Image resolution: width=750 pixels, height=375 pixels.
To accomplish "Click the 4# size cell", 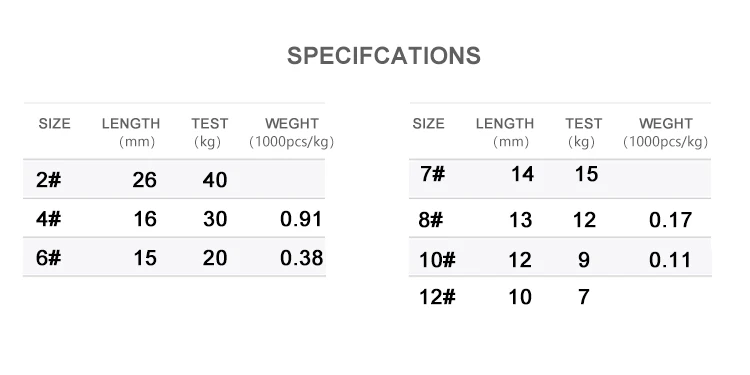I will click(x=48, y=219).
